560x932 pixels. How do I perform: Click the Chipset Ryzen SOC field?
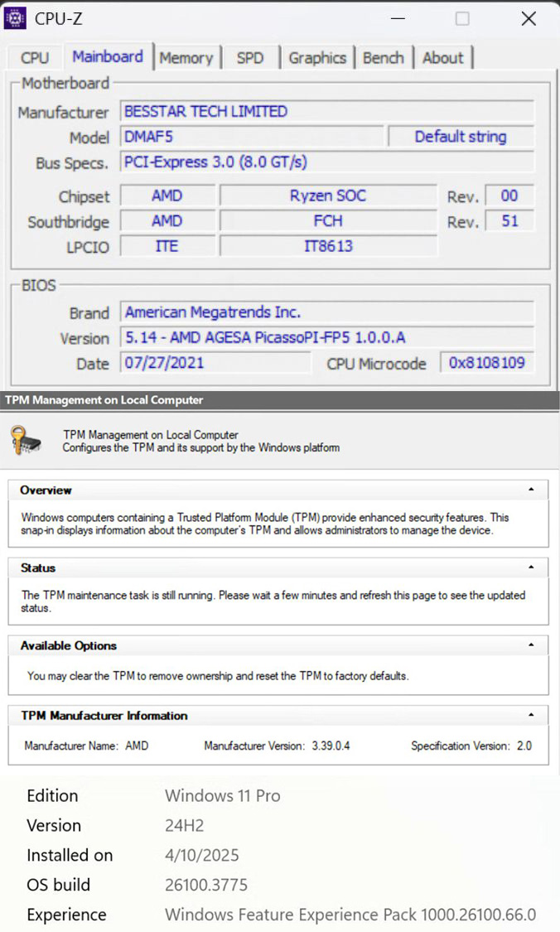(x=328, y=196)
